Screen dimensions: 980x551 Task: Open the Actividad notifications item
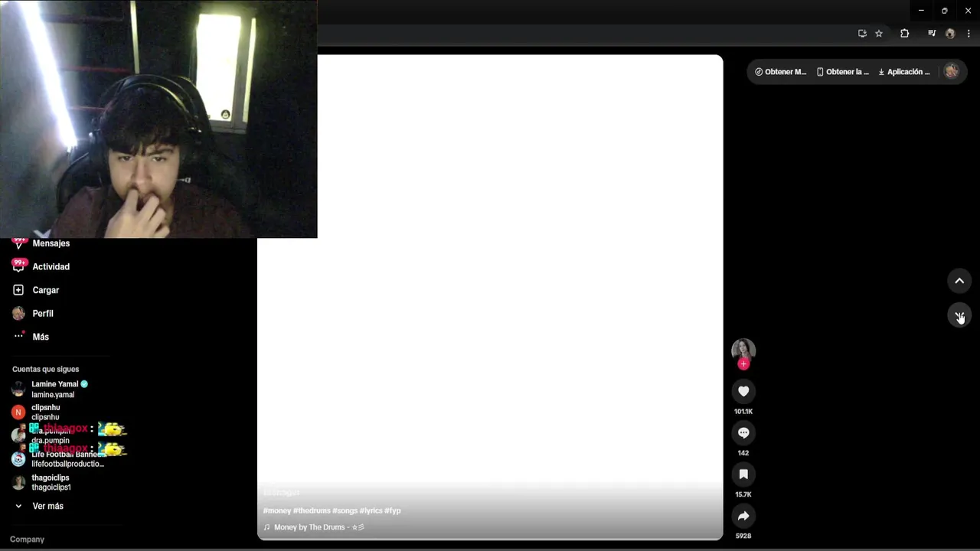coord(51,266)
